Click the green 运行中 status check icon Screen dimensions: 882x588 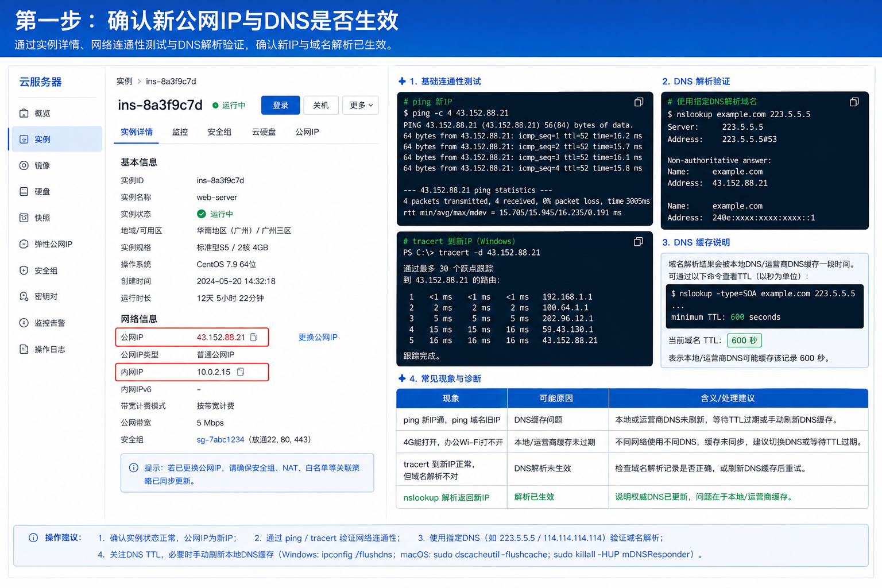coord(202,214)
